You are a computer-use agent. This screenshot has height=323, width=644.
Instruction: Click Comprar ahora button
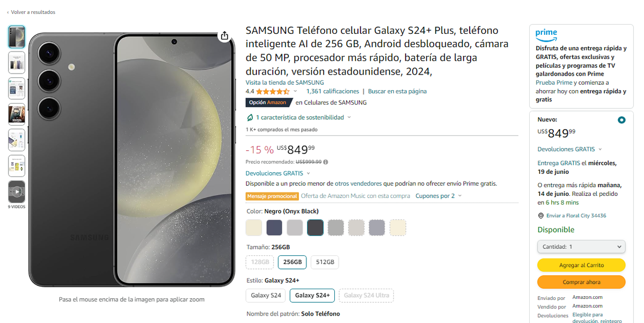(x=581, y=282)
